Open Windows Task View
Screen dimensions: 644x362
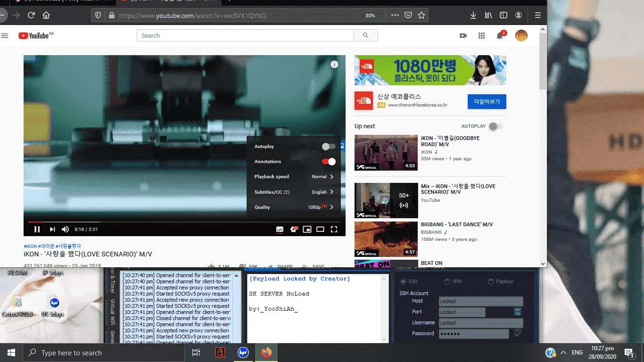coord(196,353)
